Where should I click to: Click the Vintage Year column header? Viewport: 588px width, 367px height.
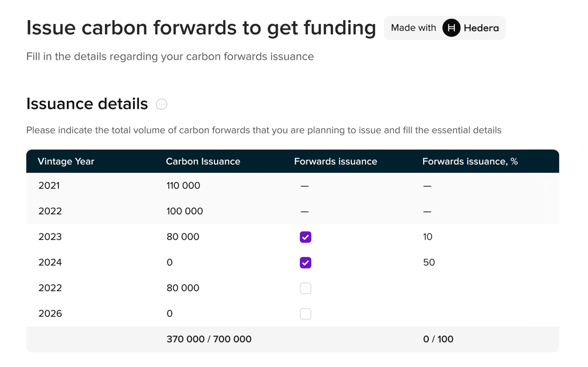pyautogui.click(x=66, y=161)
